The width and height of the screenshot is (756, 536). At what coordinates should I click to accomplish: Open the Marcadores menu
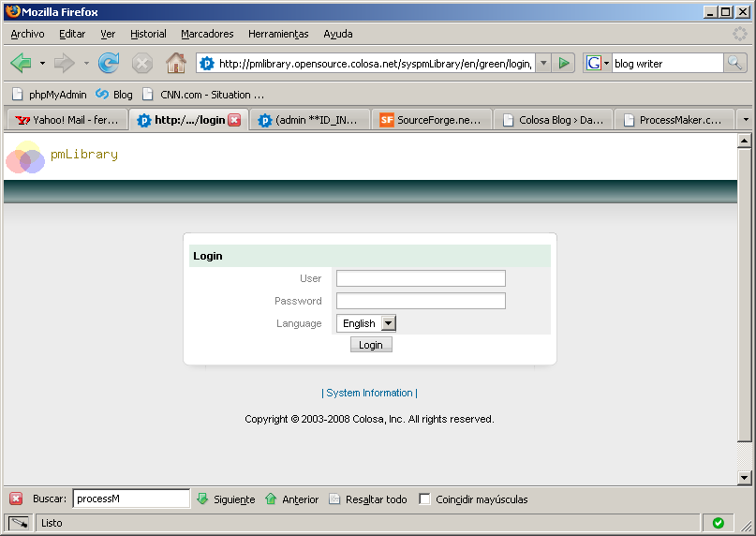point(207,34)
